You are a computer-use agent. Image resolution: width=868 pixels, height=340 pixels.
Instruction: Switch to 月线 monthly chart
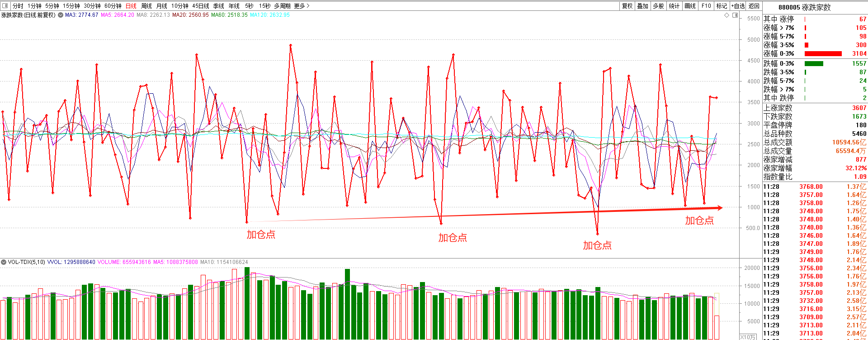[x=161, y=6]
